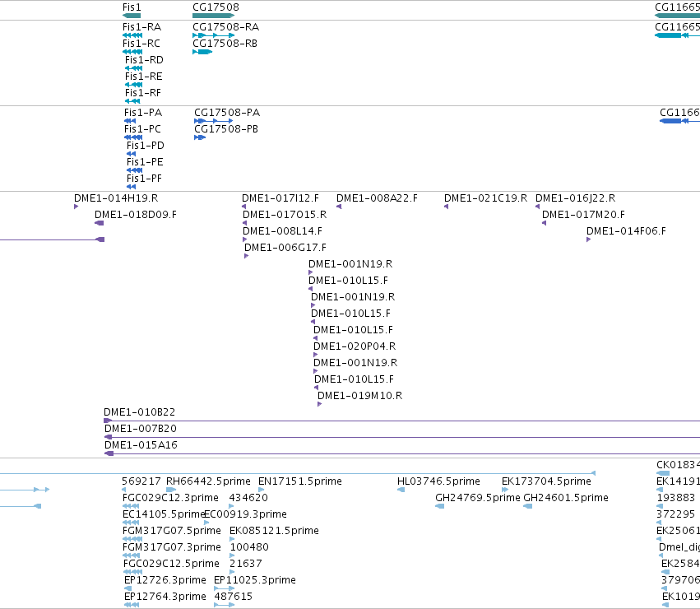
Task: Select the Fis1 gene glyph
Action: coord(132,16)
